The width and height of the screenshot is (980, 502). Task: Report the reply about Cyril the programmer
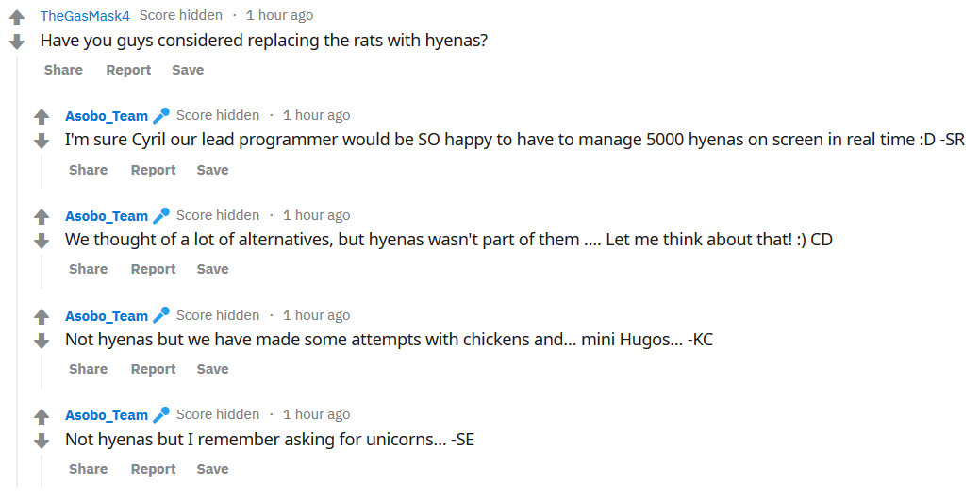(x=153, y=170)
